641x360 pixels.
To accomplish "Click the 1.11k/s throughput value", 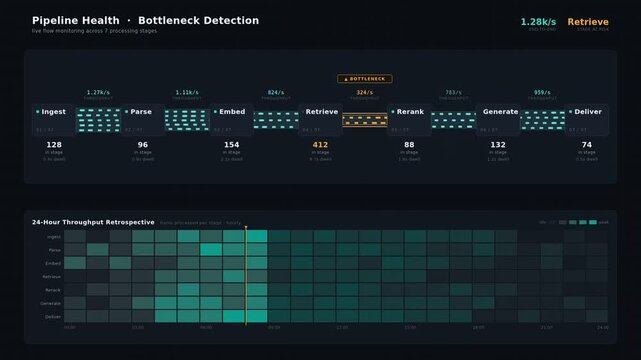I will coord(187,92).
